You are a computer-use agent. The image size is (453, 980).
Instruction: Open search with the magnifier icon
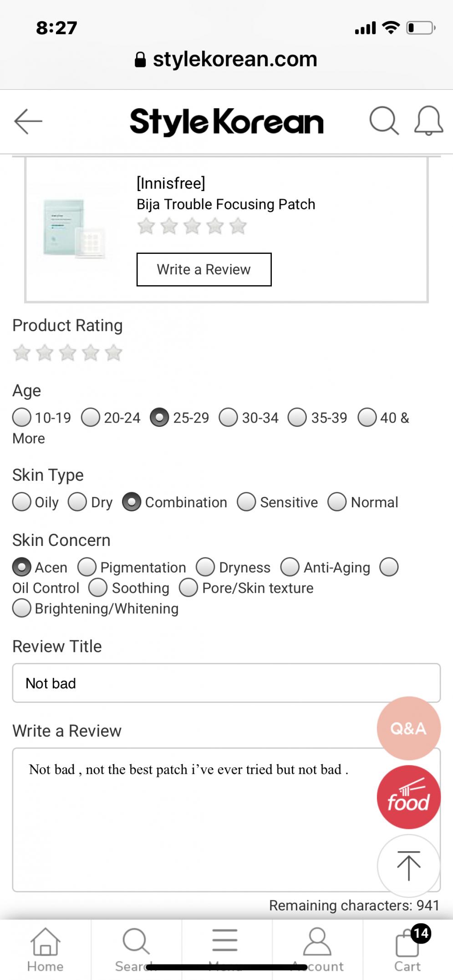(384, 121)
